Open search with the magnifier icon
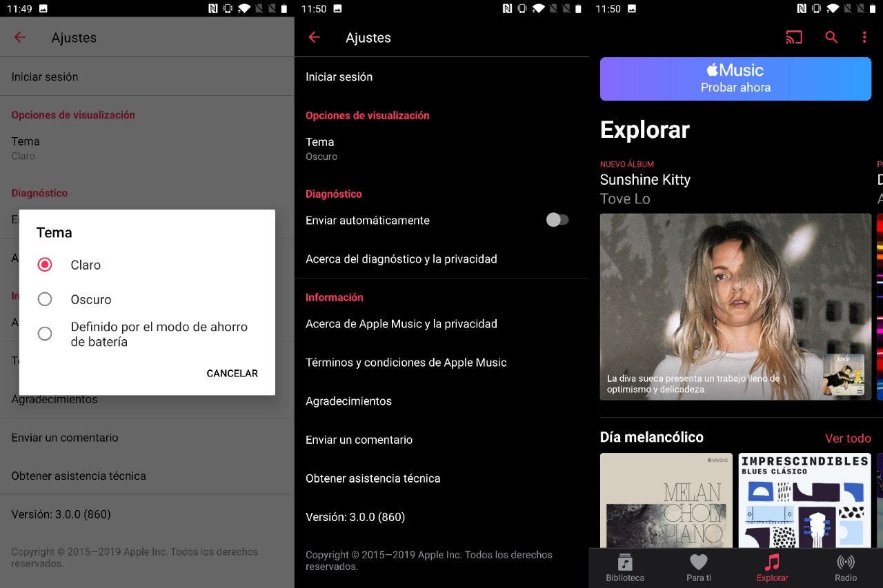The width and height of the screenshot is (883, 588). (x=831, y=37)
